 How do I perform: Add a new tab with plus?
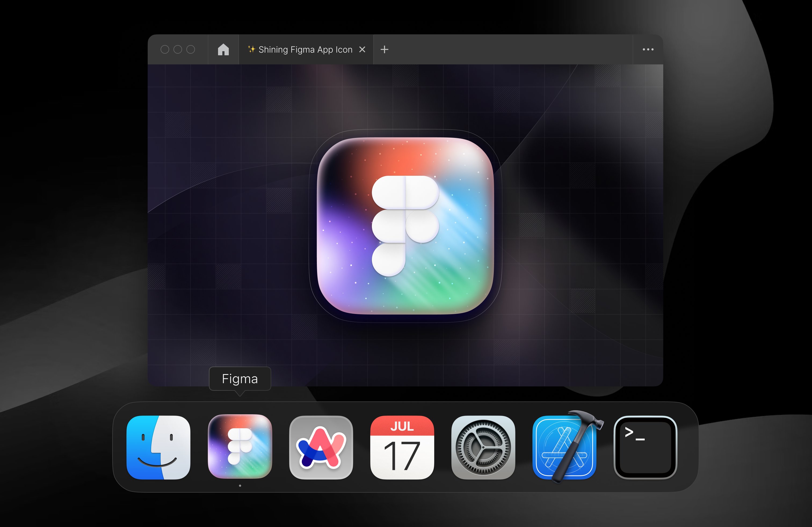[x=384, y=49]
